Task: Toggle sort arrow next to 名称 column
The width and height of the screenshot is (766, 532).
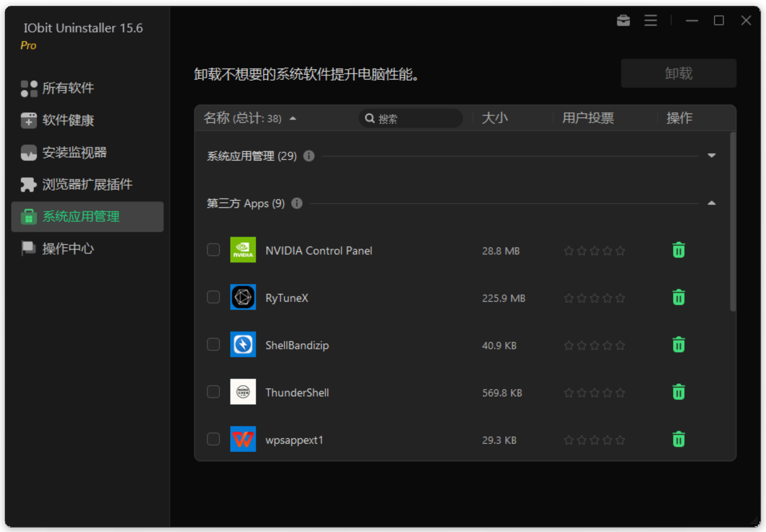Action: pyautogui.click(x=293, y=119)
